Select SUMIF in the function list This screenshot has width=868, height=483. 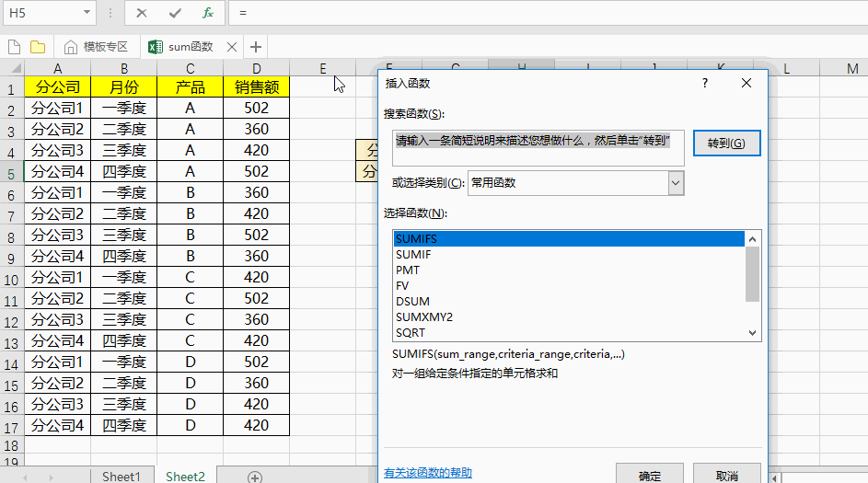tap(413, 255)
